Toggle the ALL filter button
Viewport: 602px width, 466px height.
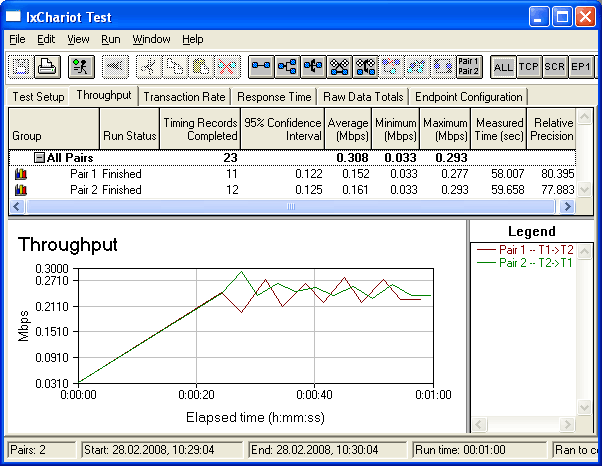503,67
